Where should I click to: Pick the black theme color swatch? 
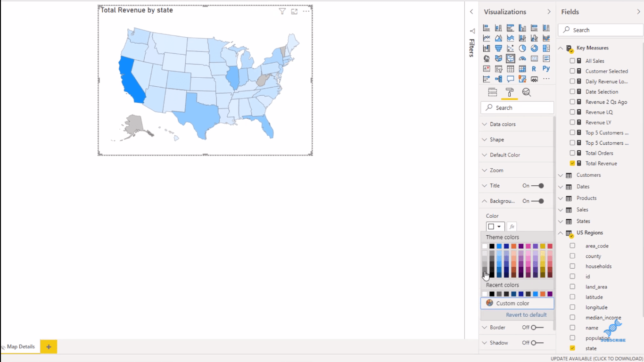coord(492,246)
